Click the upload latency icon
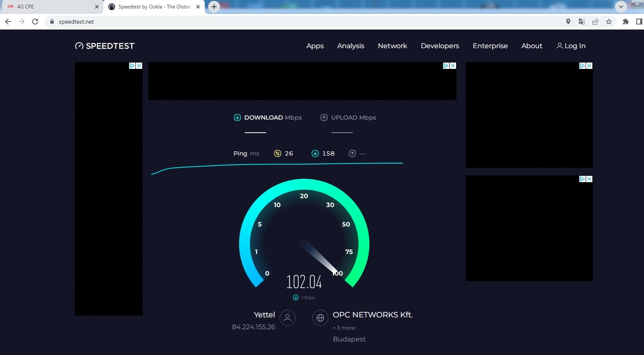This screenshot has height=355, width=644. click(x=352, y=153)
